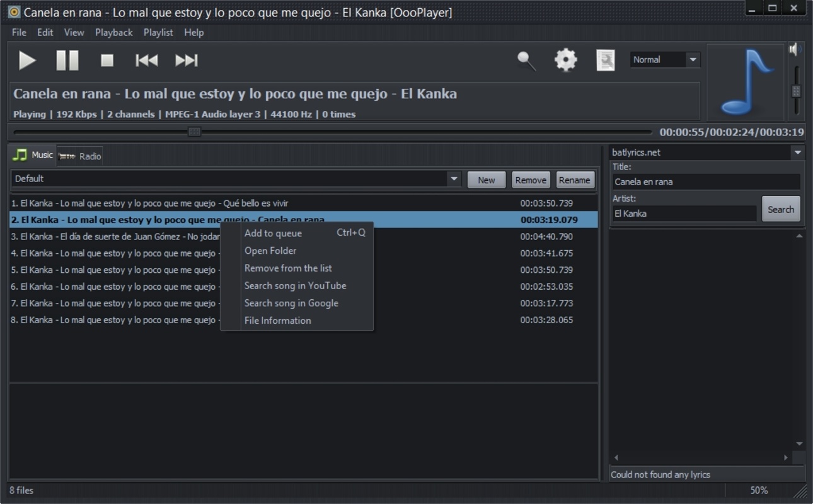Click the 192 Kbps bitrate info text
Viewport: 813px width, 504px height.
click(76, 114)
